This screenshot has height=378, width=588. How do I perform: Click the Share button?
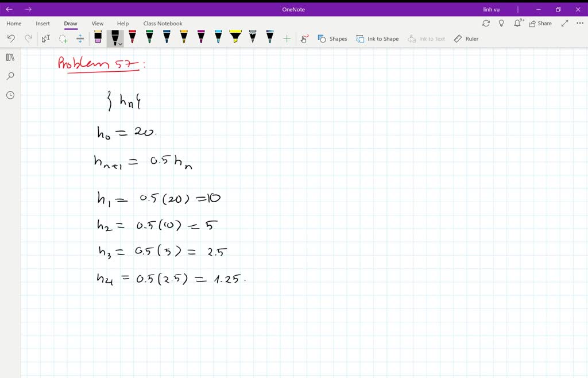pos(540,22)
